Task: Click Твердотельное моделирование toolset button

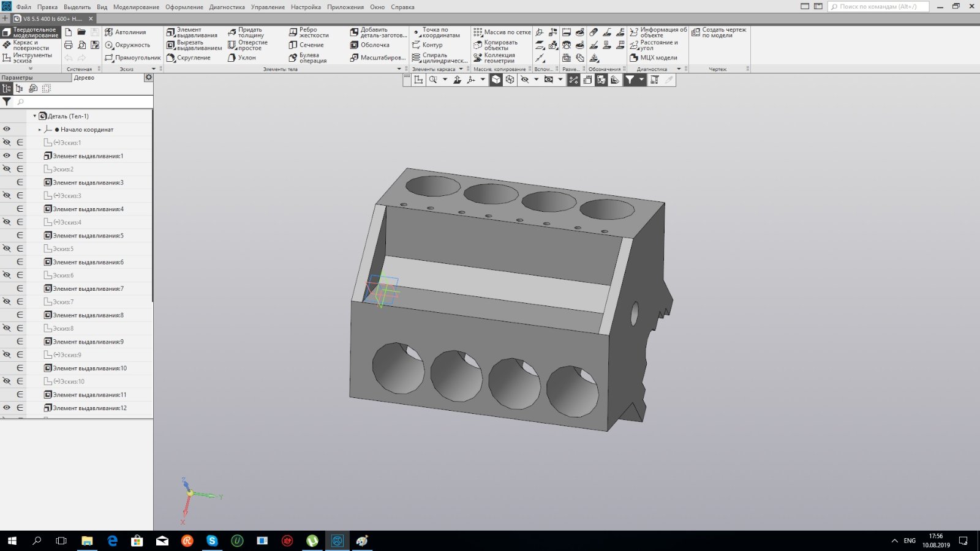Action: coord(31,32)
